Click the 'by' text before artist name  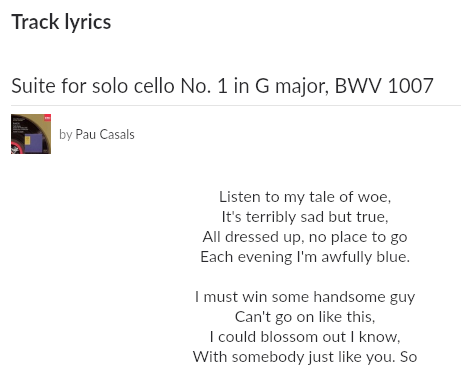[x=66, y=135]
